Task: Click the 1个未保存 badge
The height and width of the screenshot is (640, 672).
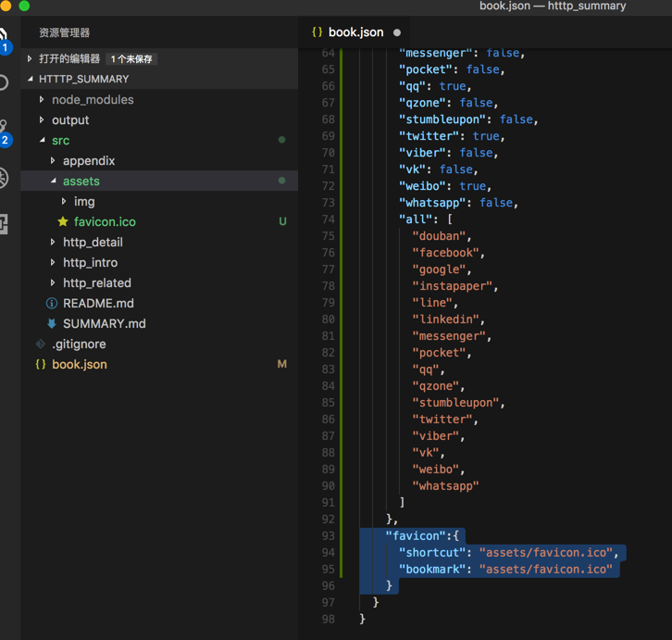Action: point(131,59)
